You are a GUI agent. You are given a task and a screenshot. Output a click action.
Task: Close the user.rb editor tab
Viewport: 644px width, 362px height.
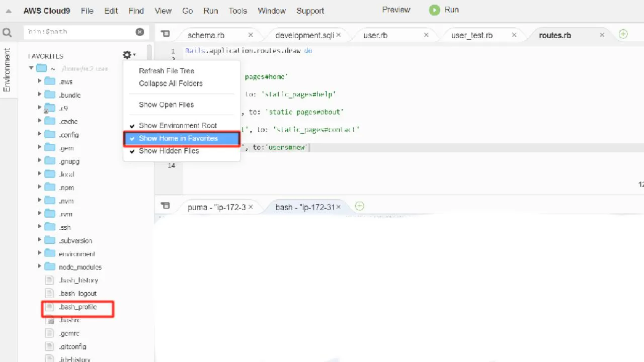426,35
